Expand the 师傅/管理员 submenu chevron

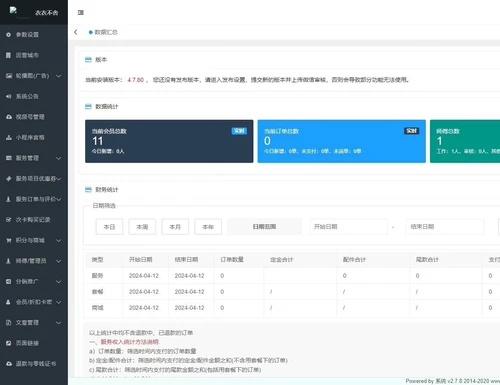tap(59, 261)
